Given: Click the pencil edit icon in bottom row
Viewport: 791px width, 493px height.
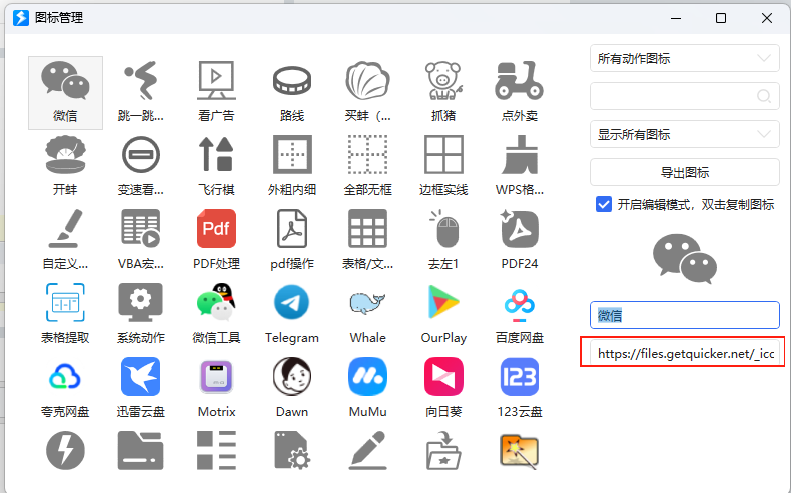Looking at the screenshot, I should pyautogui.click(x=368, y=451).
